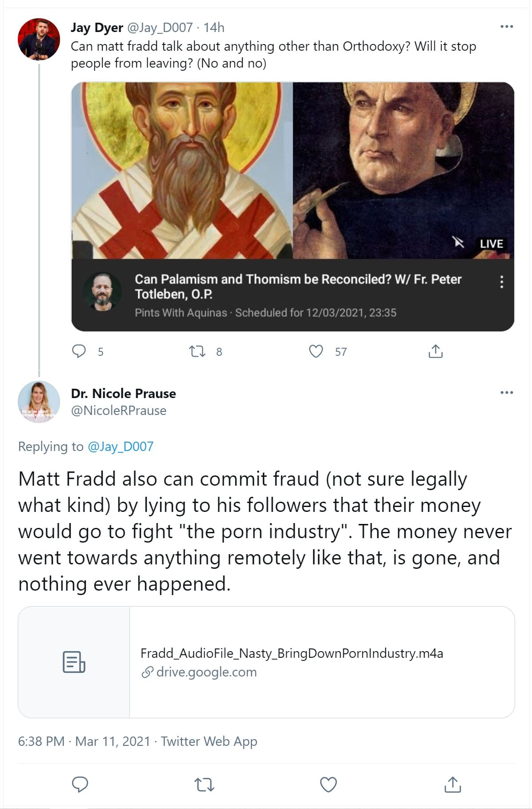Retweet Jay Dyer's tweet
Image resolution: width=532 pixels, height=809 pixels.
click(197, 352)
